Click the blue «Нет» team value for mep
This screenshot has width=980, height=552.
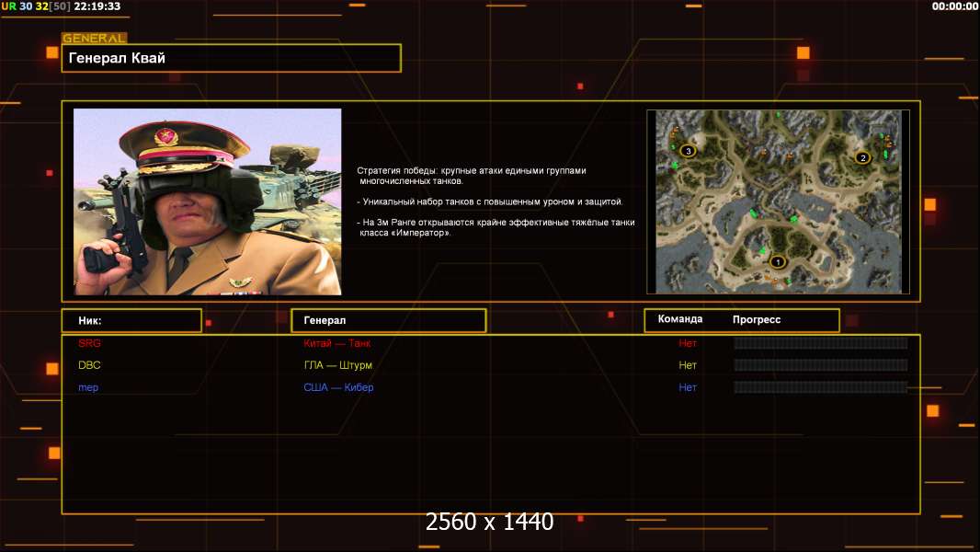click(688, 387)
